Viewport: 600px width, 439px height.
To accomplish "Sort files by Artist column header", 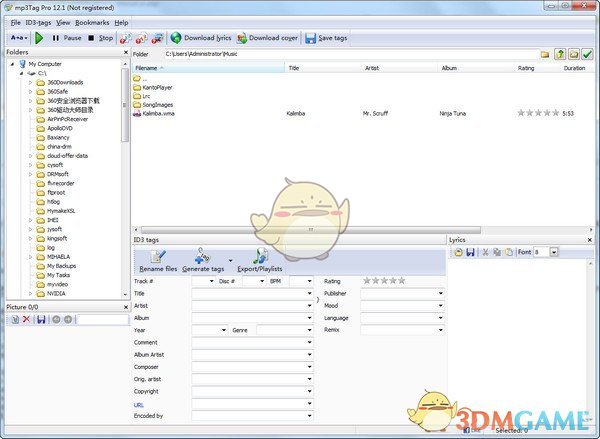I will tap(400, 68).
